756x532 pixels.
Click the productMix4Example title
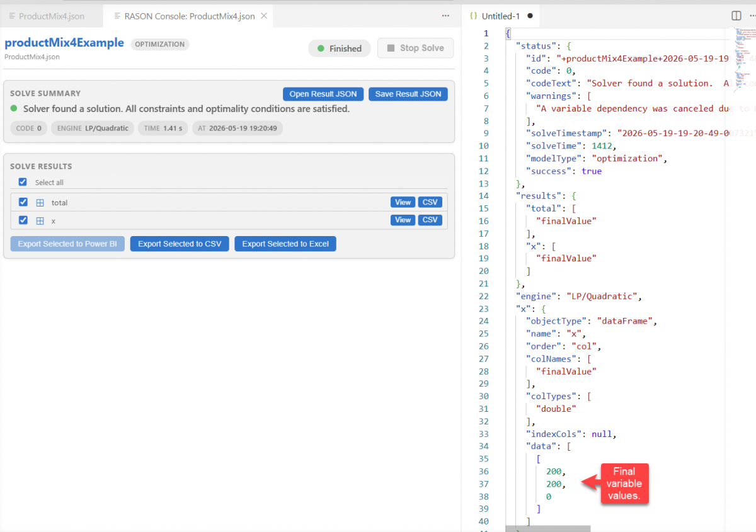64,43
